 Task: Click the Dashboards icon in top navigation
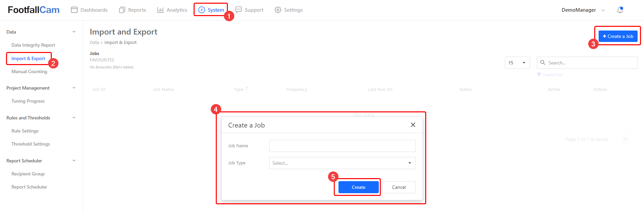click(x=74, y=10)
